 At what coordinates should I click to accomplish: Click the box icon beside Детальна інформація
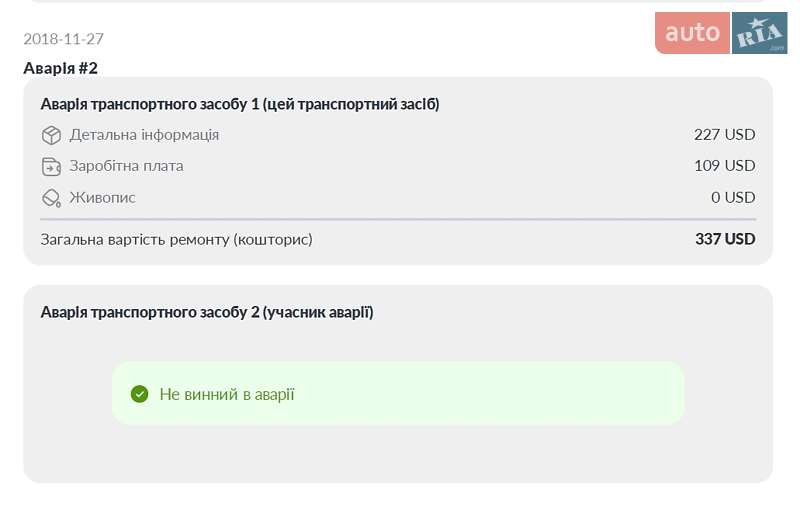[x=51, y=135]
